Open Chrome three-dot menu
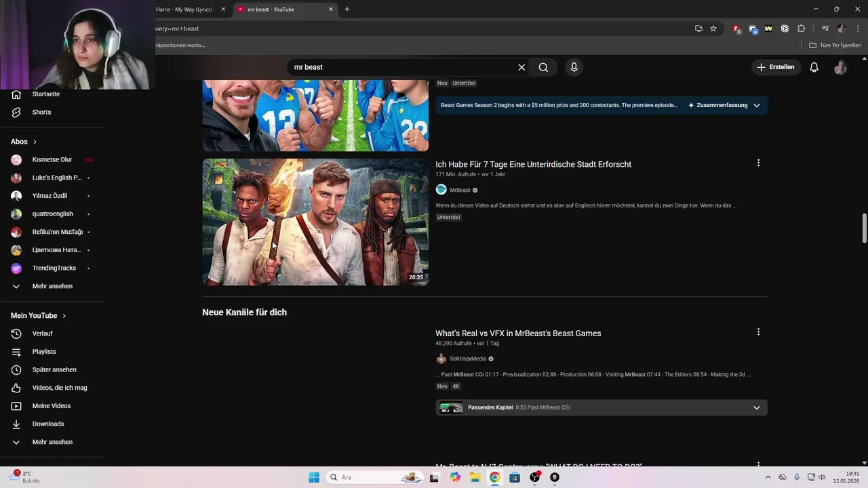This screenshot has height=488, width=868. point(858,28)
